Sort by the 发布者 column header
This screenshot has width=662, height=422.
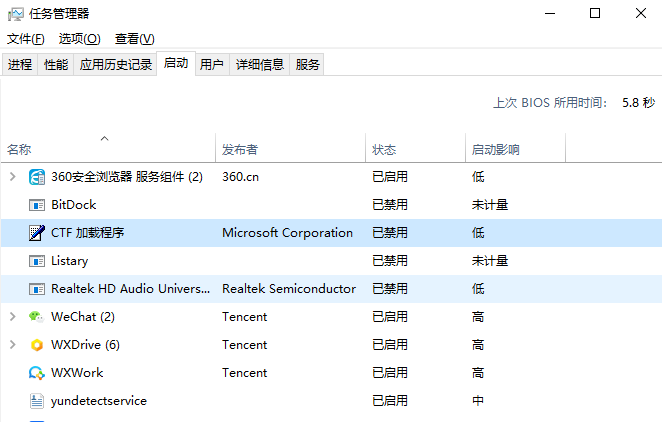tap(290, 148)
